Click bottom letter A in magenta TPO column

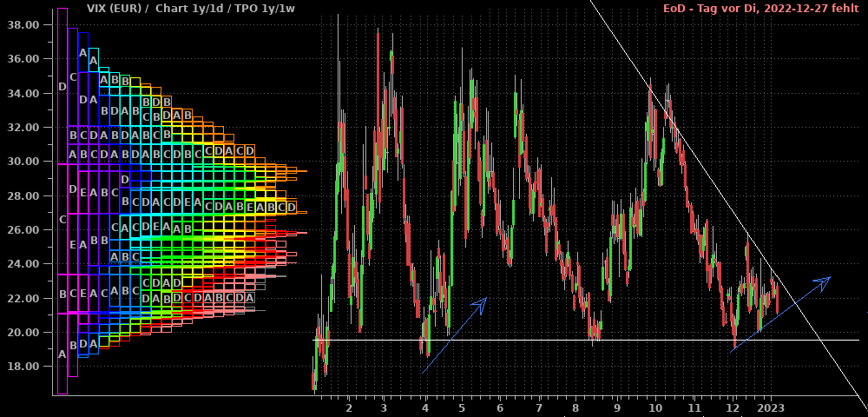pos(62,354)
